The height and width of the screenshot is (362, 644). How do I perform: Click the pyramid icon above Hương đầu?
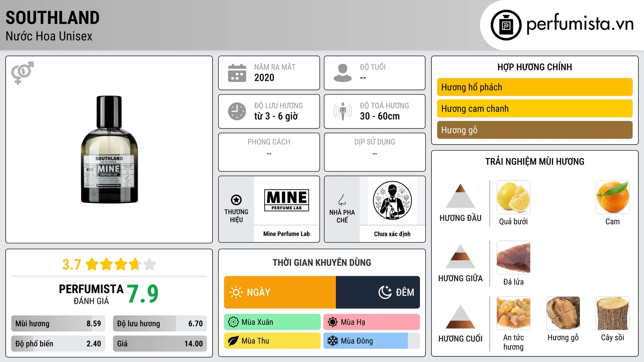coord(460,196)
